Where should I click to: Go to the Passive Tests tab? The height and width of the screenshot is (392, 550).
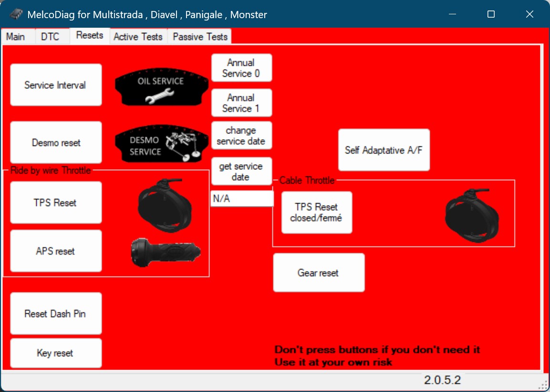click(200, 36)
